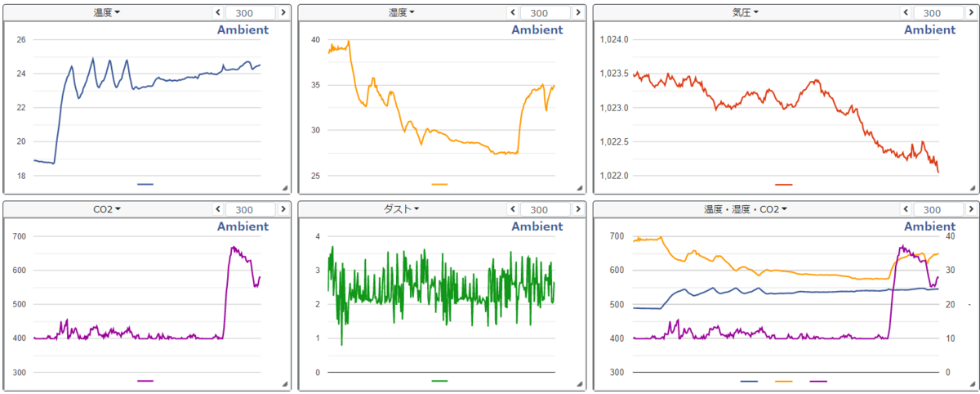Toggle the purple legend series in CO2 chart

point(145,381)
